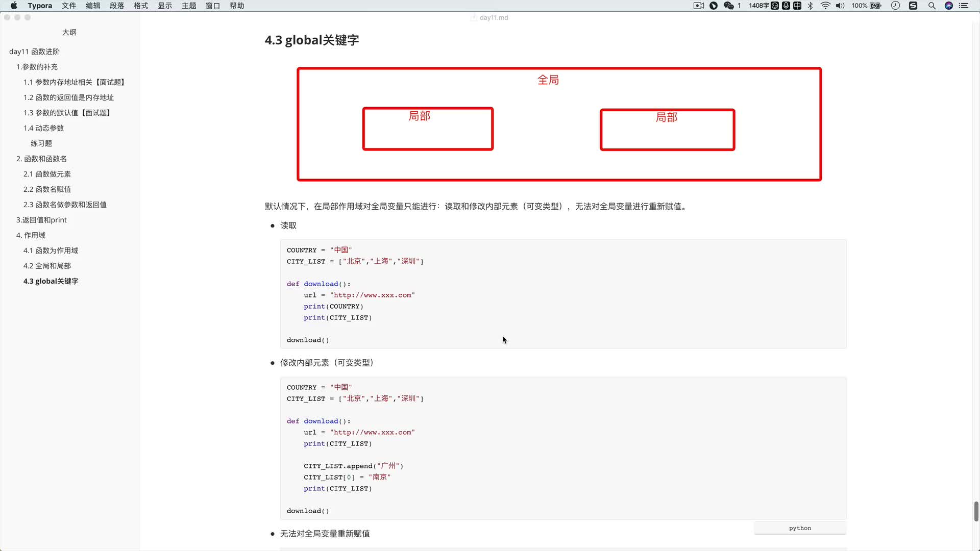Click the CITY_LIST[0] = "南京" line
The height and width of the screenshot is (551, 980).
[x=347, y=477]
